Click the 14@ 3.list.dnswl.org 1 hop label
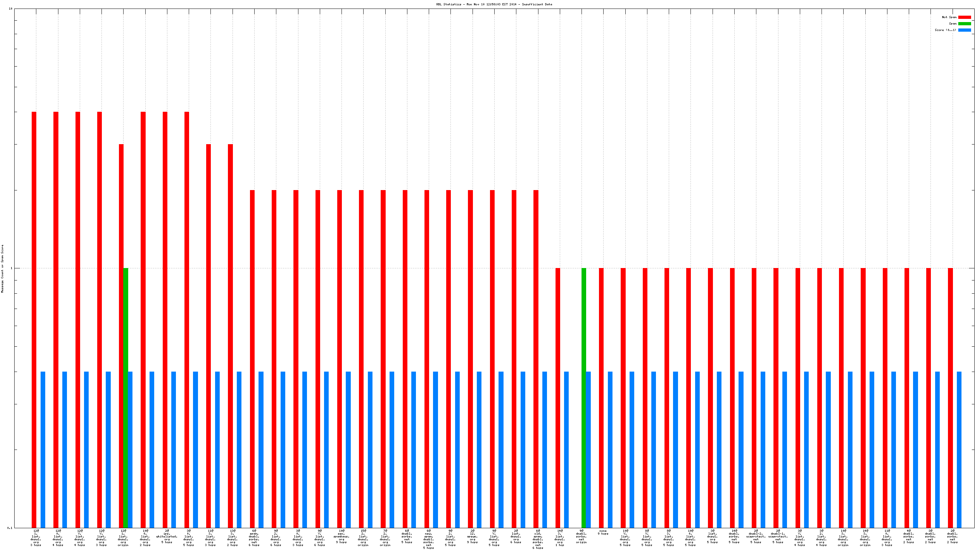Viewport: 980px width, 551px height. pos(560,538)
